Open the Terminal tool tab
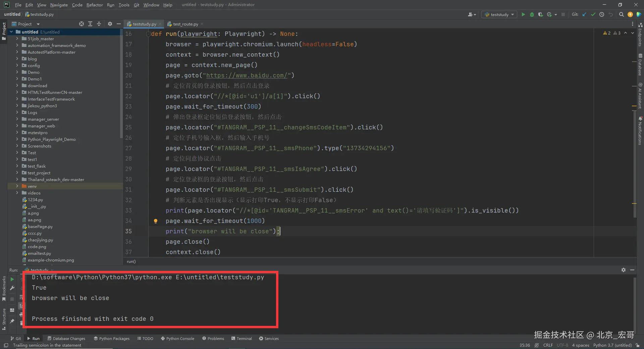The width and height of the screenshot is (644, 349). pyautogui.click(x=241, y=339)
